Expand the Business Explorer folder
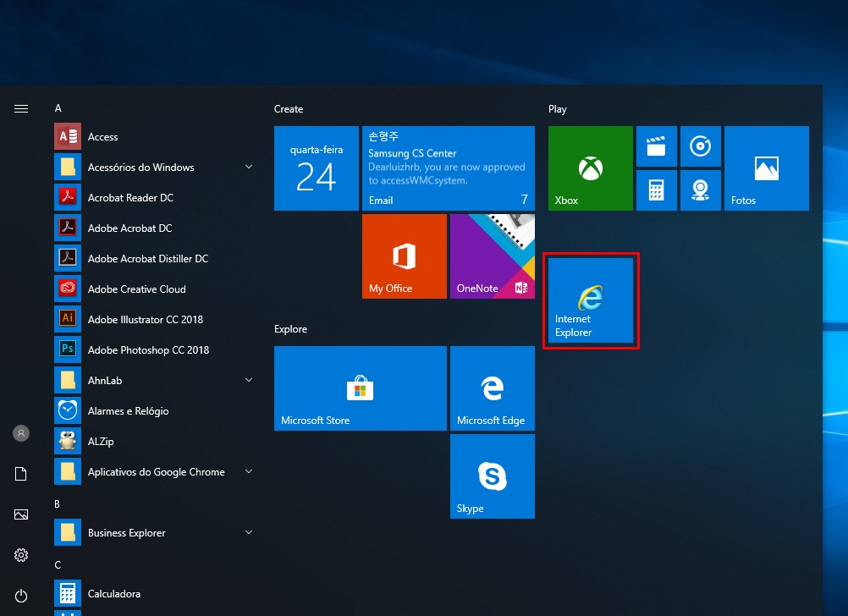Viewport: 848px width, 616px height. tap(154, 533)
